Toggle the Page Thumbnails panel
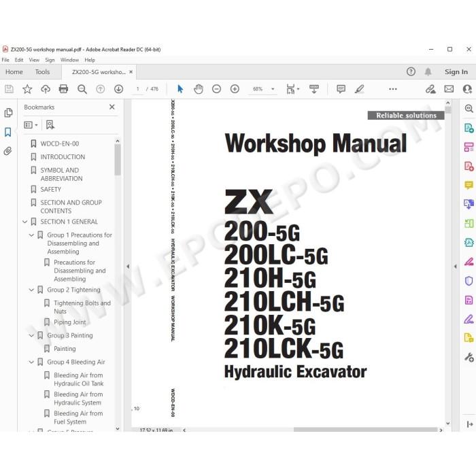This screenshot has height=476, width=476. click(x=8, y=113)
